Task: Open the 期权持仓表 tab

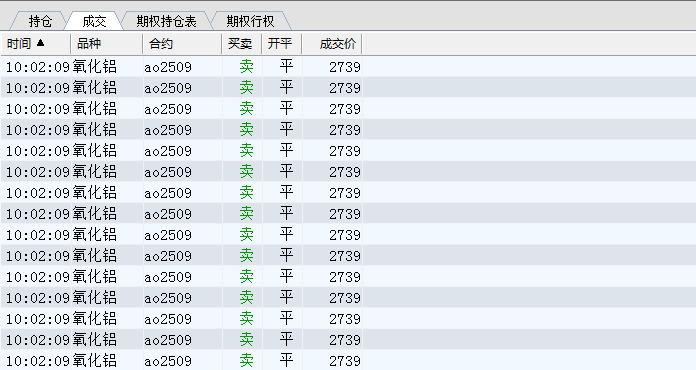Action: pos(166,21)
